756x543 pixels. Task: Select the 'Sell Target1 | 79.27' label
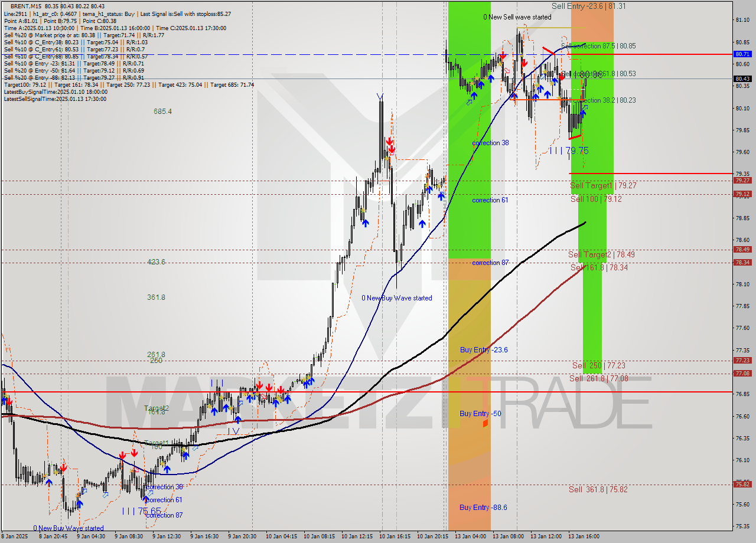pos(603,185)
